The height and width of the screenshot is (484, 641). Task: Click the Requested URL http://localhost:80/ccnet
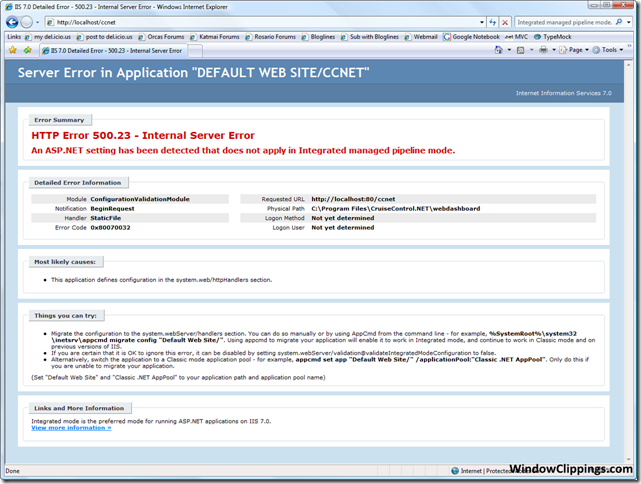(353, 199)
